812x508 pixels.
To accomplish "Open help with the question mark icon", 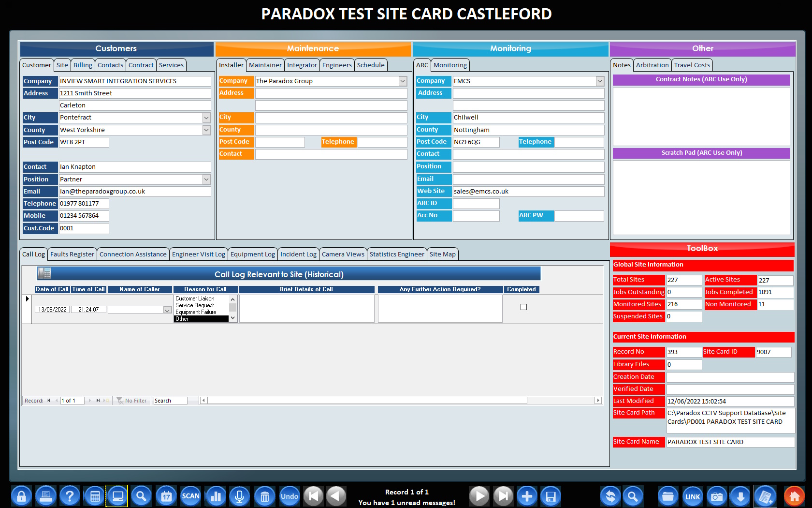I will pos(70,496).
